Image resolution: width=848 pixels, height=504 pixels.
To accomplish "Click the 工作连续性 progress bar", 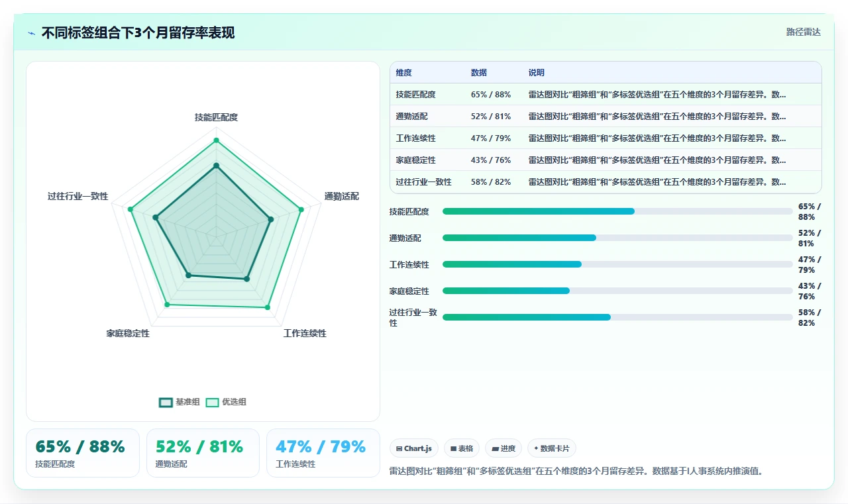I will pyautogui.click(x=617, y=264).
